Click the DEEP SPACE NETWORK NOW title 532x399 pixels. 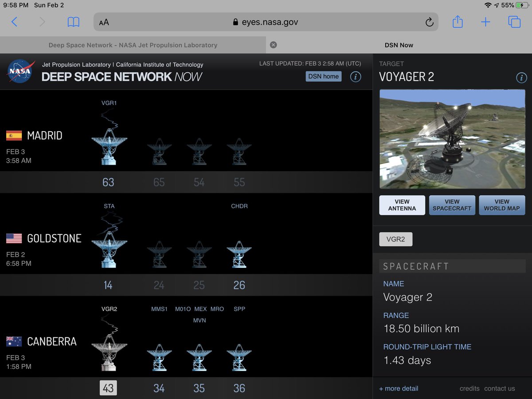[122, 77]
